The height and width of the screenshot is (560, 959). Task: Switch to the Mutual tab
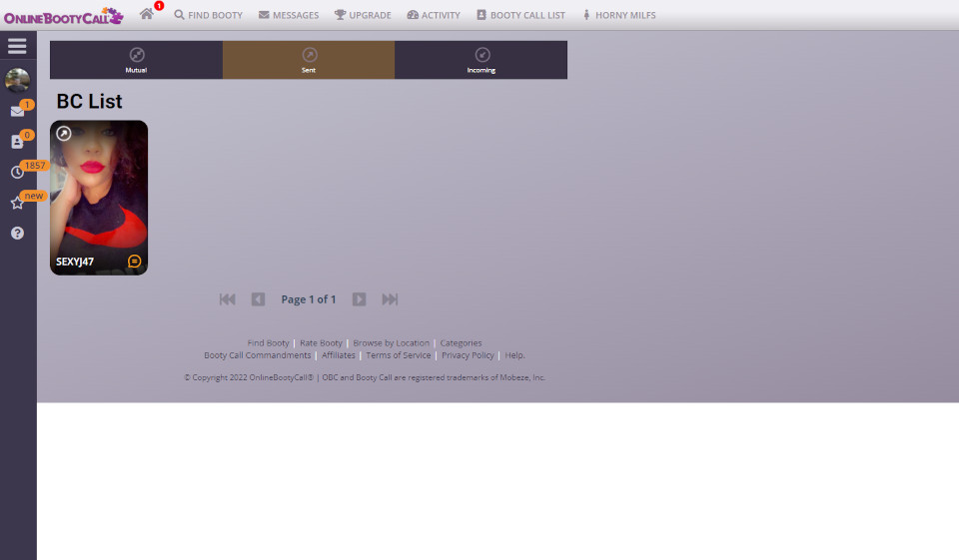tap(136, 60)
